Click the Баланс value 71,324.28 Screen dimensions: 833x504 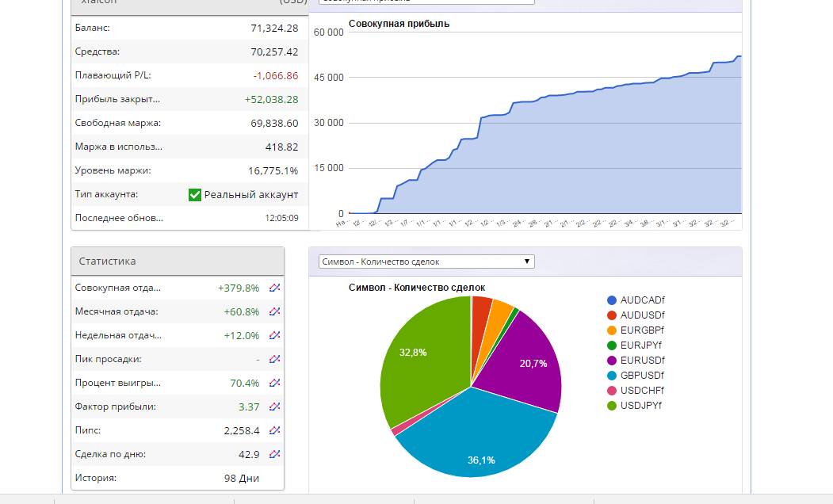coord(274,29)
